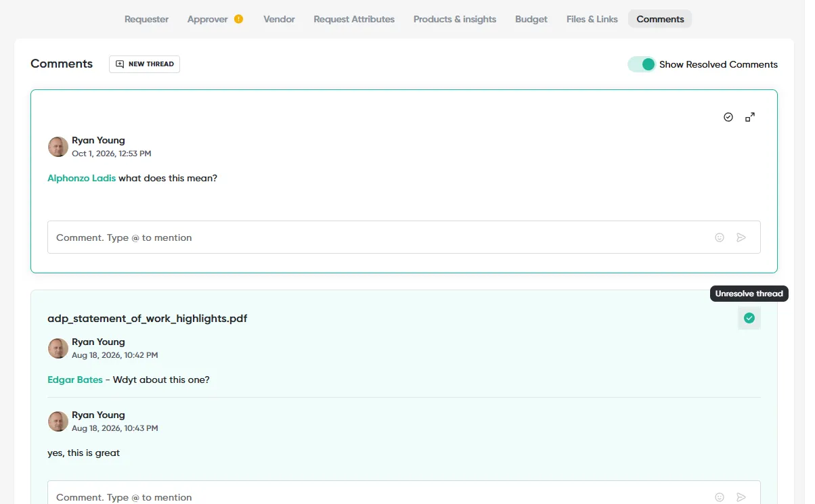Image resolution: width=815 pixels, height=504 pixels.
Task: Open Files & Links tab
Action: point(592,19)
